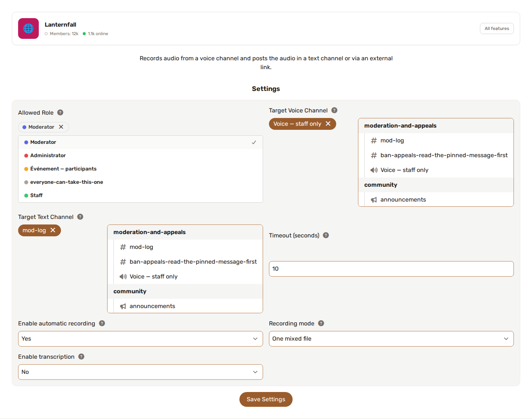Click the green dot beside Staff
532x419 pixels.
26,196
